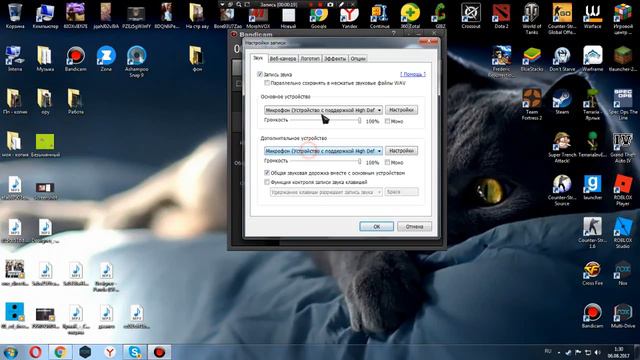Click the Отмена button
Viewport: 640px width, 360px height.
click(414, 227)
